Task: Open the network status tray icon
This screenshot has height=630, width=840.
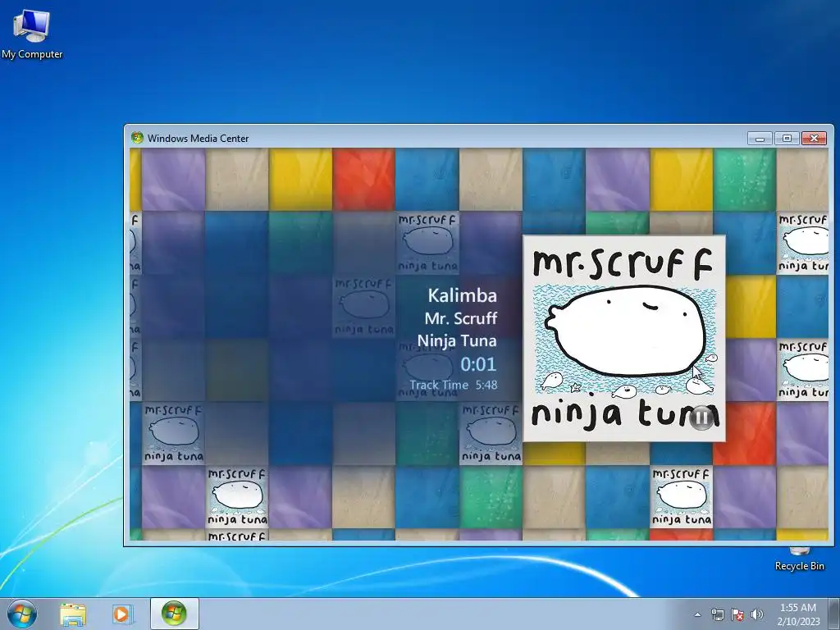Action: pyautogui.click(x=717, y=614)
